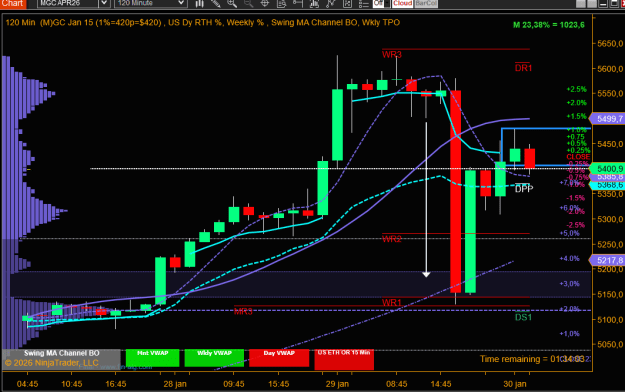Click the MGC APR26 instrument field
Screen dimensions: 625x392
pyautogui.click(x=68, y=3)
